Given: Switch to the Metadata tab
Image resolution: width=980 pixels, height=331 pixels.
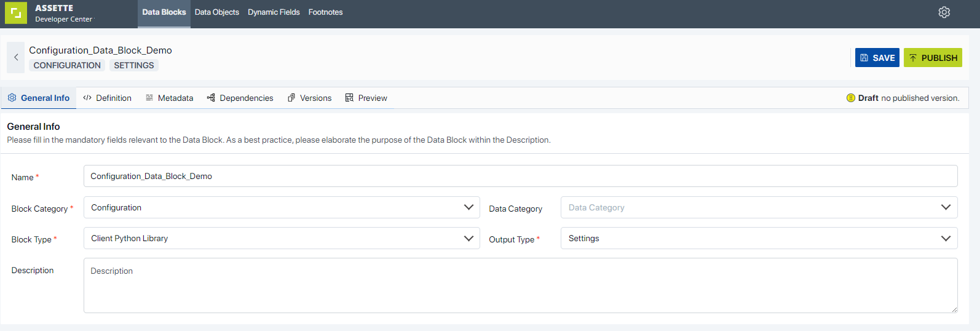Looking at the screenshot, I should pos(170,98).
